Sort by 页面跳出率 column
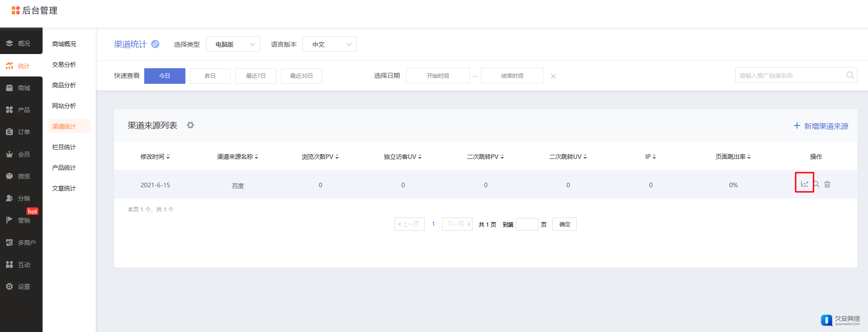Image resolution: width=868 pixels, height=332 pixels. [x=733, y=157]
